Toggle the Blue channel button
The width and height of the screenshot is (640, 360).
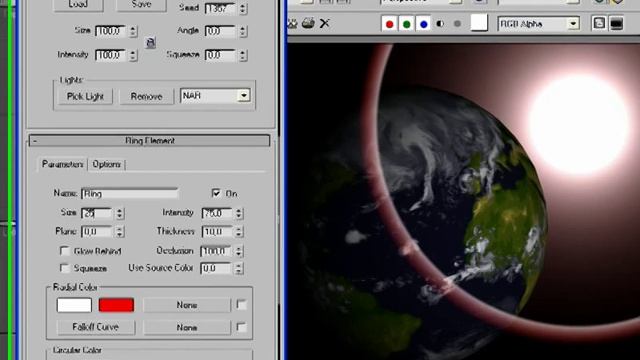tap(424, 24)
